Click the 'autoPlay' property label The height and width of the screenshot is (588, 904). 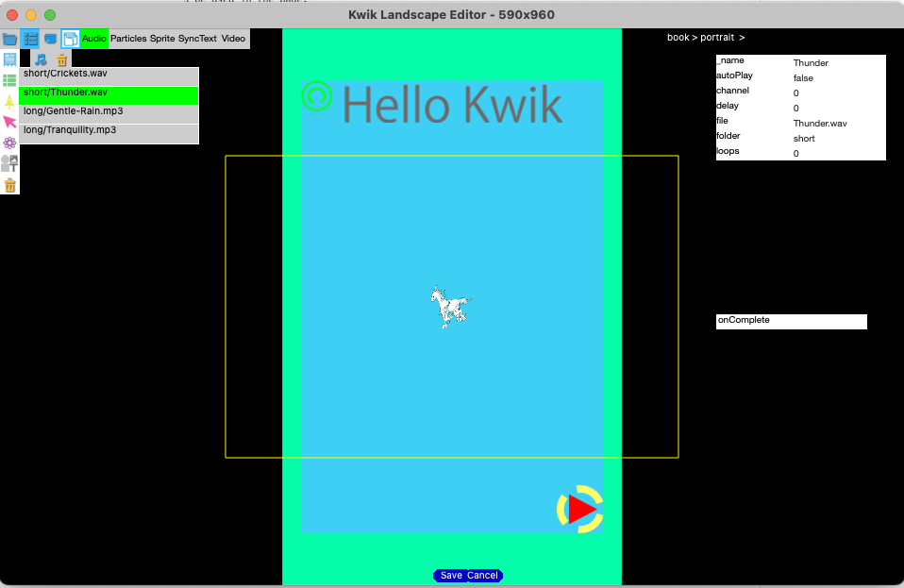coord(734,76)
